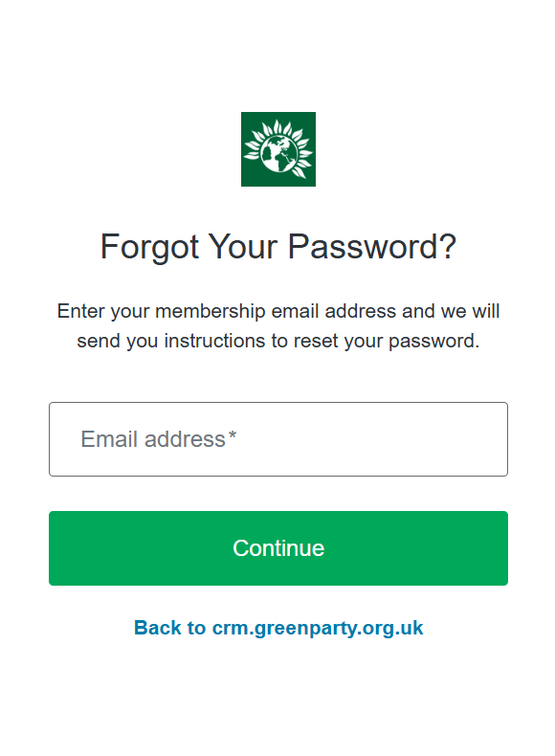
Task: Click the Email address input field
Action: 278,439
